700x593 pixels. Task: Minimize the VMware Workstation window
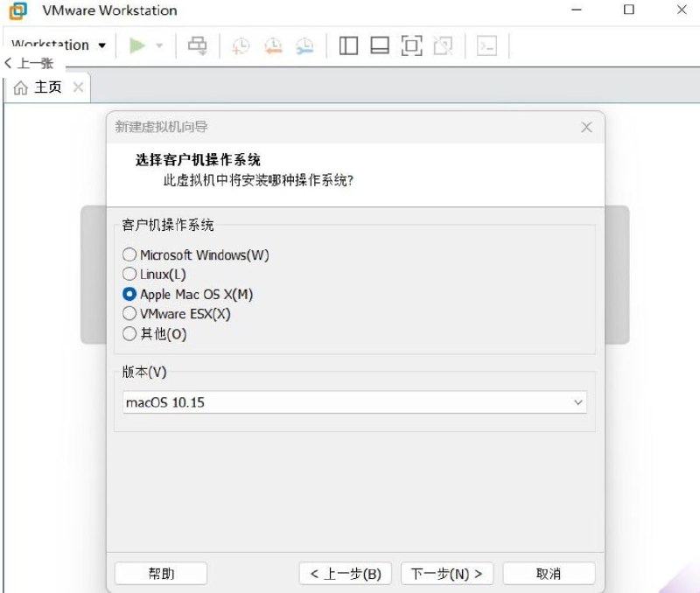point(577,10)
